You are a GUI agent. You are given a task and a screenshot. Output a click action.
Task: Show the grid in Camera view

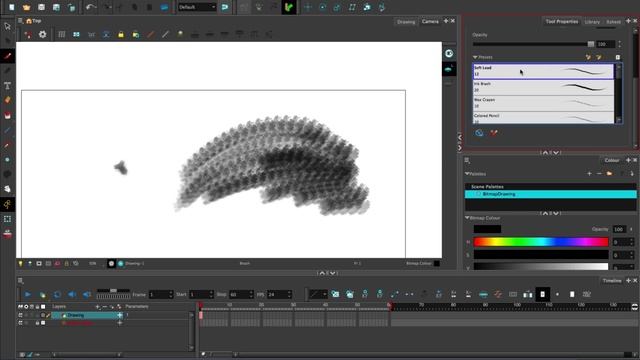pyautogui.click(x=62, y=35)
